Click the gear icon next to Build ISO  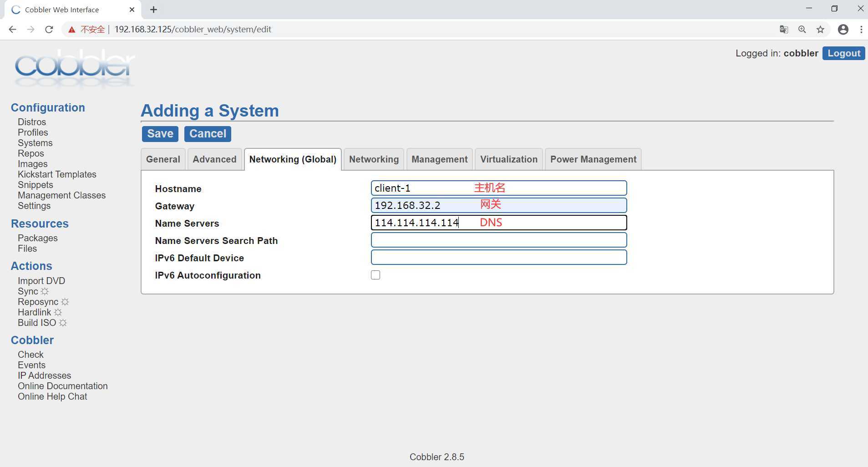[63, 323]
